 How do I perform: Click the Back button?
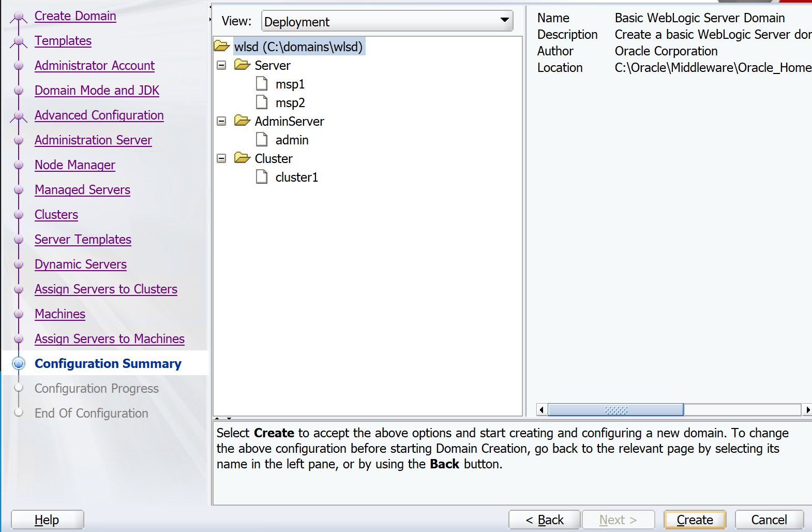coord(545,520)
